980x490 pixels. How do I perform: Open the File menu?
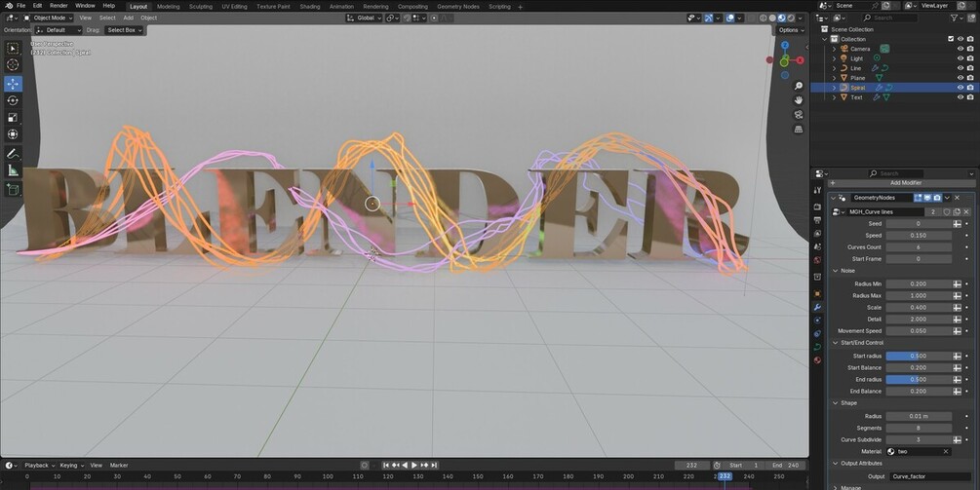click(x=20, y=6)
